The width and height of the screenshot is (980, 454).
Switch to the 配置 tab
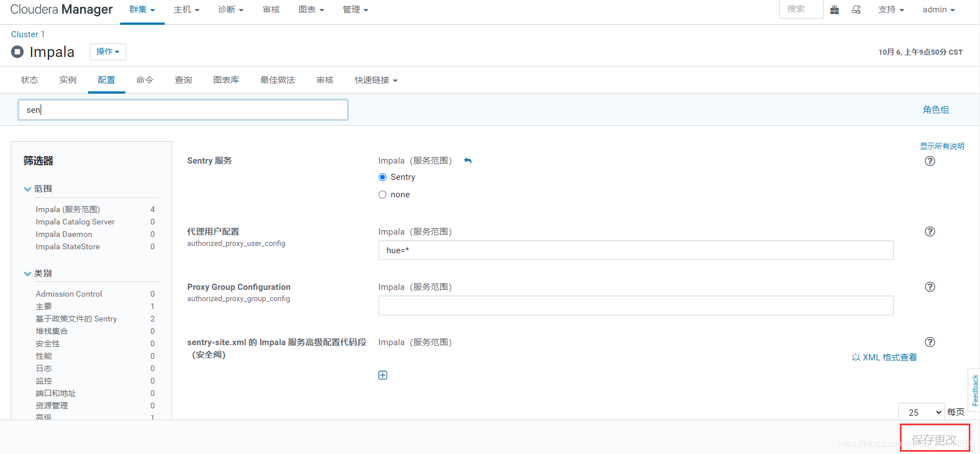(106, 80)
